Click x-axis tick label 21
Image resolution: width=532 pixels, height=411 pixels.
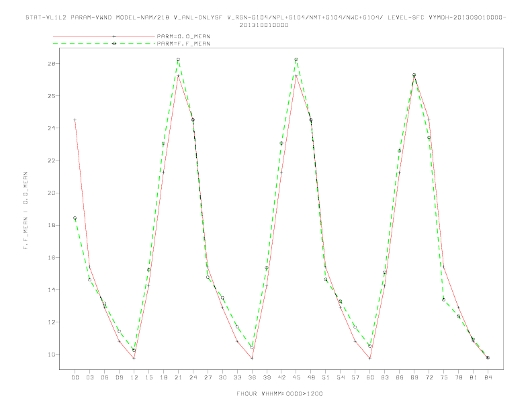coord(178,377)
